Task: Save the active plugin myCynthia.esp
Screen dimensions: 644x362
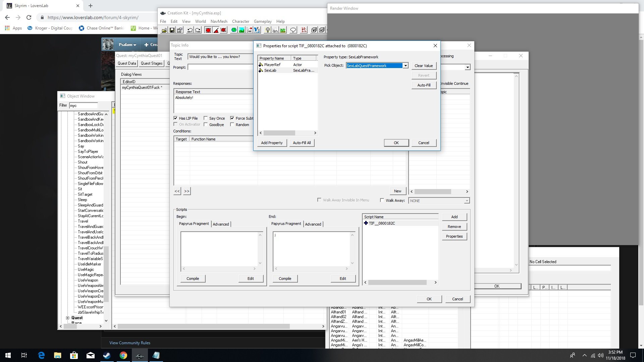Action: pos(172,30)
